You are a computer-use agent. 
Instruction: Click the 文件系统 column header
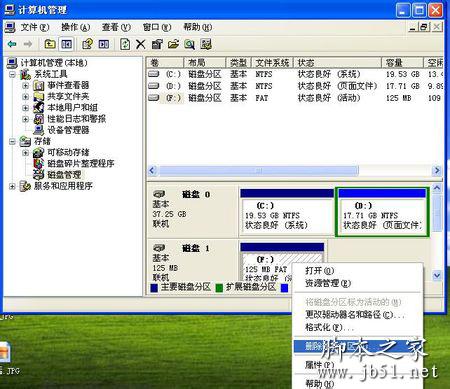coord(272,63)
